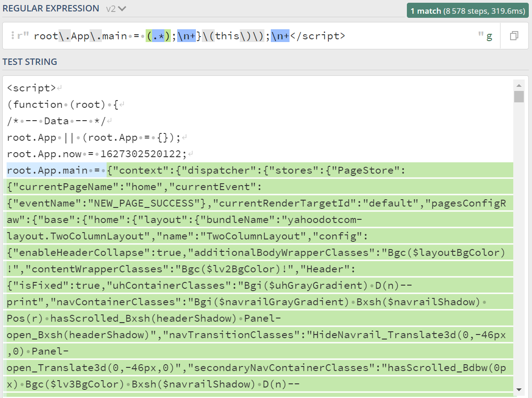Click the '(.*)' capture group in the regex

[x=158, y=36]
